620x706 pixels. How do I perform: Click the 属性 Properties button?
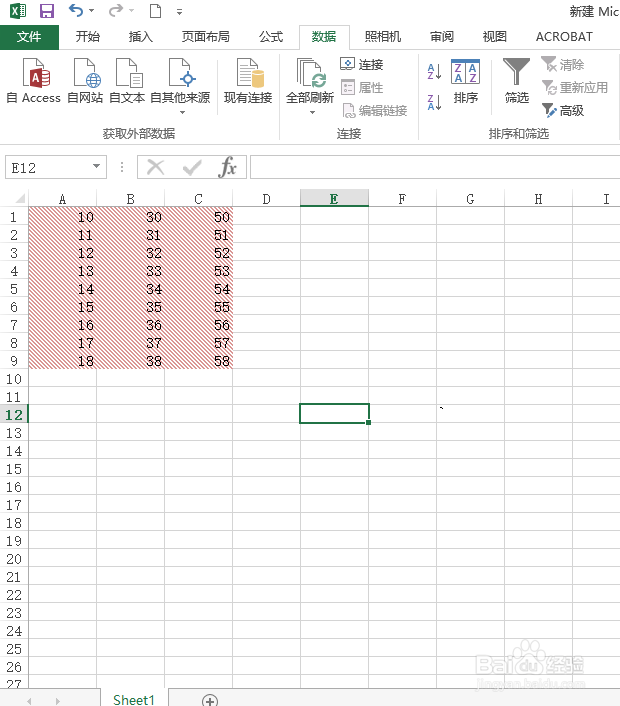click(x=362, y=87)
